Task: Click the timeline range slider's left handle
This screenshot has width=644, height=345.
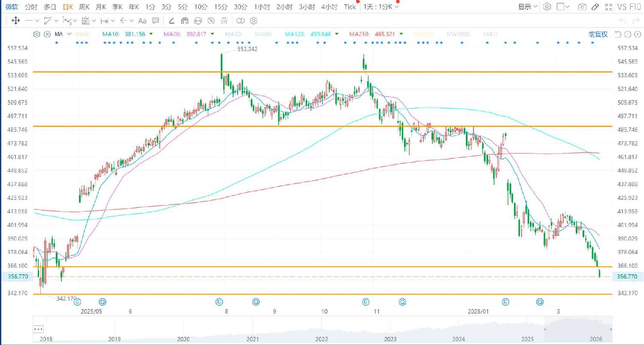Action: [545, 329]
